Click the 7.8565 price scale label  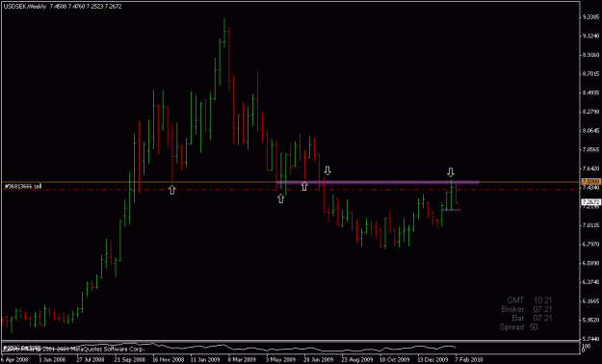click(x=590, y=149)
